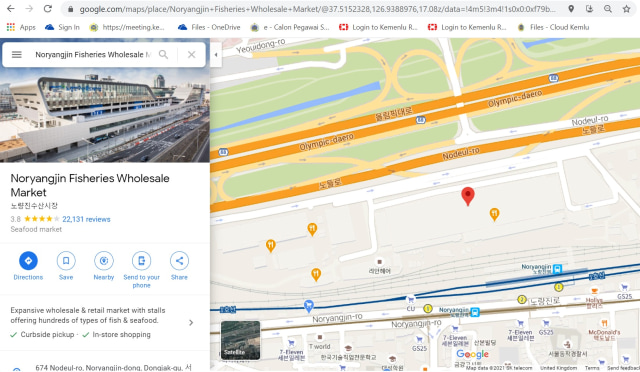Open the Files - Cloud Kemlu bookmark

point(553,27)
